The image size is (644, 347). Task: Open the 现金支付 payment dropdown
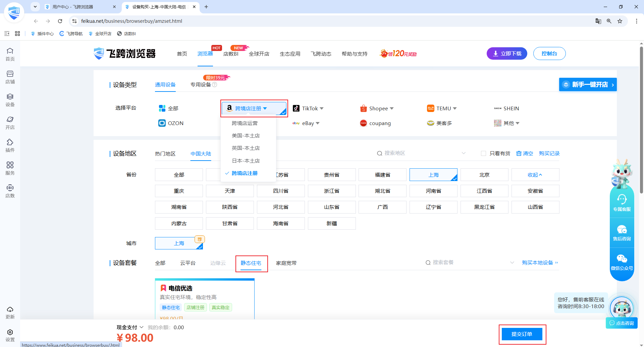point(130,327)
